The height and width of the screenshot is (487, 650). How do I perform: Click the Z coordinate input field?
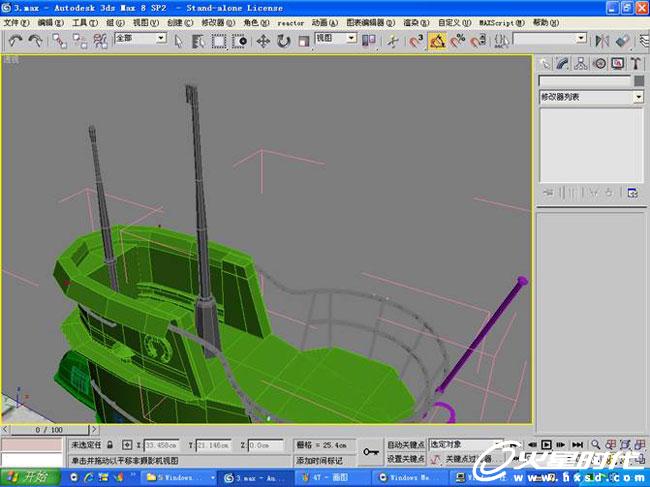tap(266, 445)
